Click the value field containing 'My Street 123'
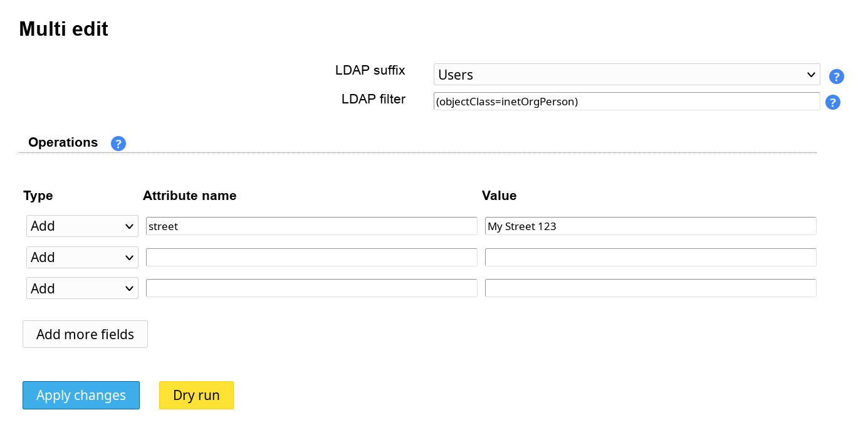 (x=650, y=226)
